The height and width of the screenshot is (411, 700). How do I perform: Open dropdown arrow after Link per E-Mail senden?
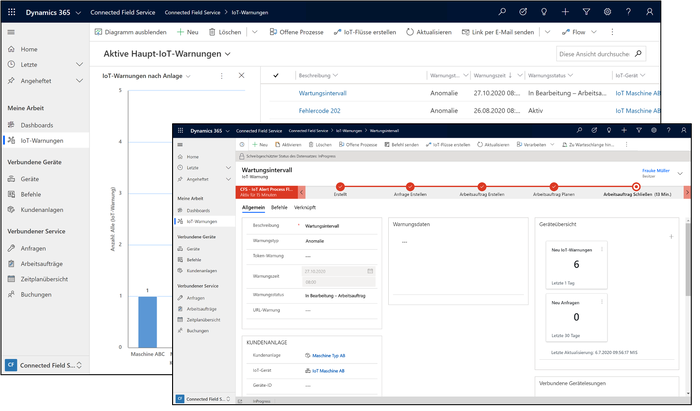click(x=547, y=32)
